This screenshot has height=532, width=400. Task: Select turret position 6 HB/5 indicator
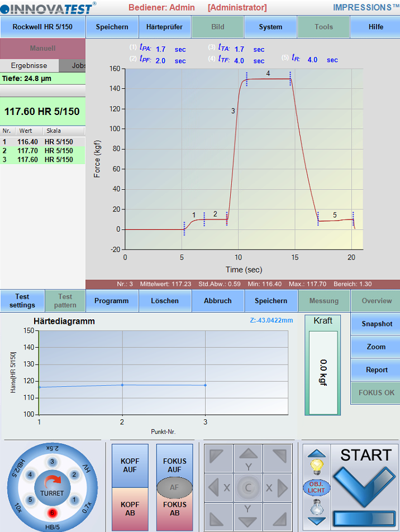tap(52, 512)
